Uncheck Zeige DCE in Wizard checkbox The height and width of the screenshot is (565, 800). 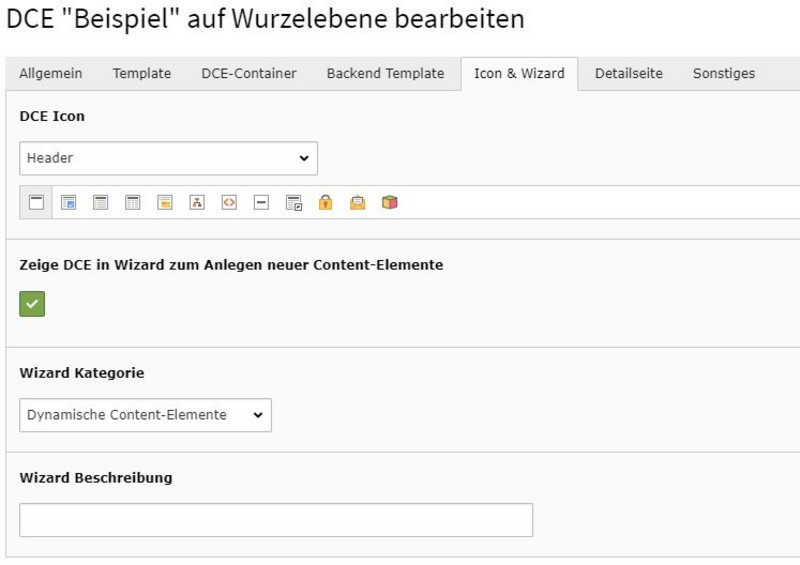coord(32,303)
